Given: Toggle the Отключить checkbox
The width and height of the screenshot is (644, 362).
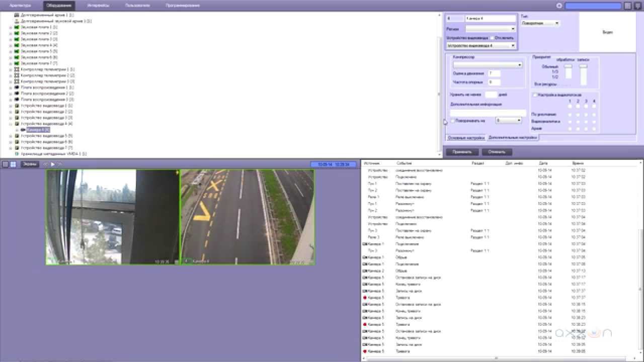Looking at the screenshot, I should click(x=493, y=38).
